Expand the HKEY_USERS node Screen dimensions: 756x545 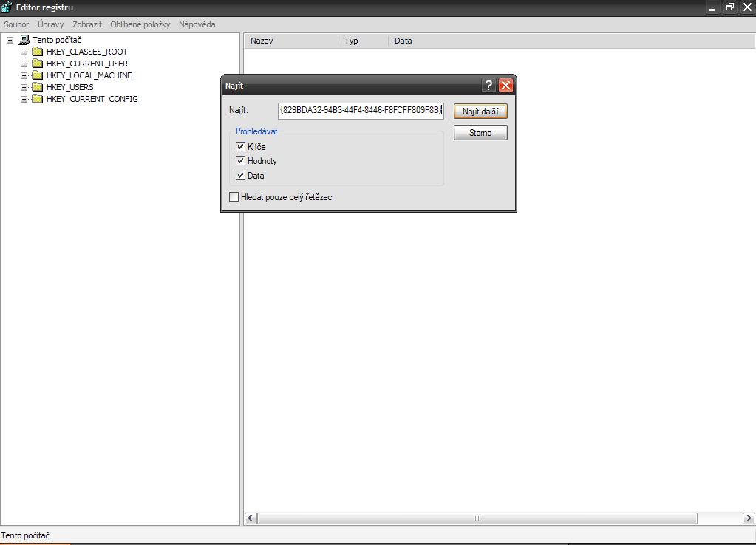[x=24, y=87]
